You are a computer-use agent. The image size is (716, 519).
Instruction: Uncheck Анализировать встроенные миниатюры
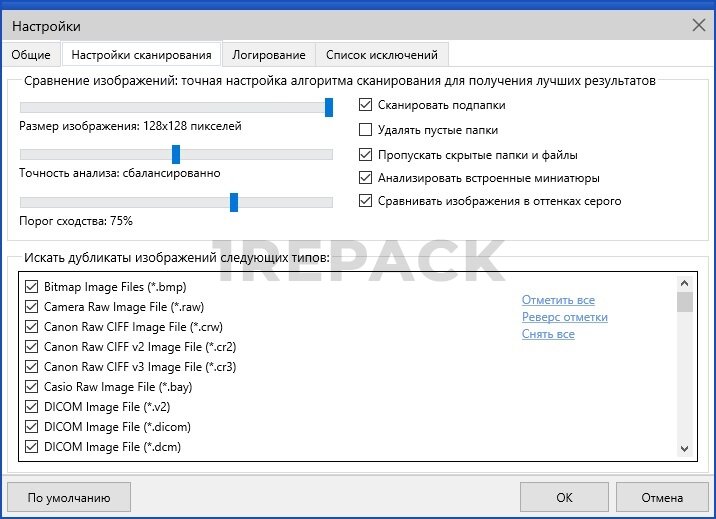click(x=366, y=178)
